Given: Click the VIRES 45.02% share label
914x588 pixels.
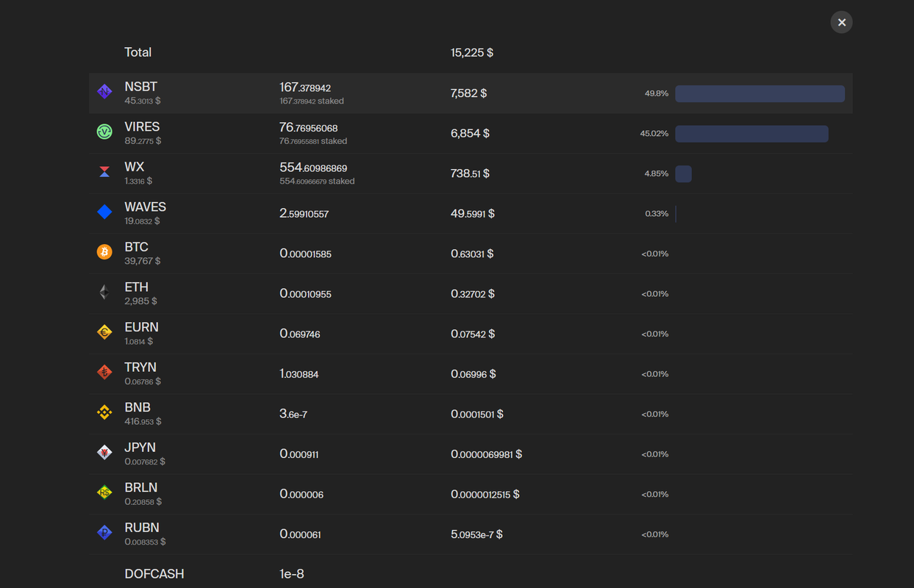Looking at the screenshot, I should (654, 134).
